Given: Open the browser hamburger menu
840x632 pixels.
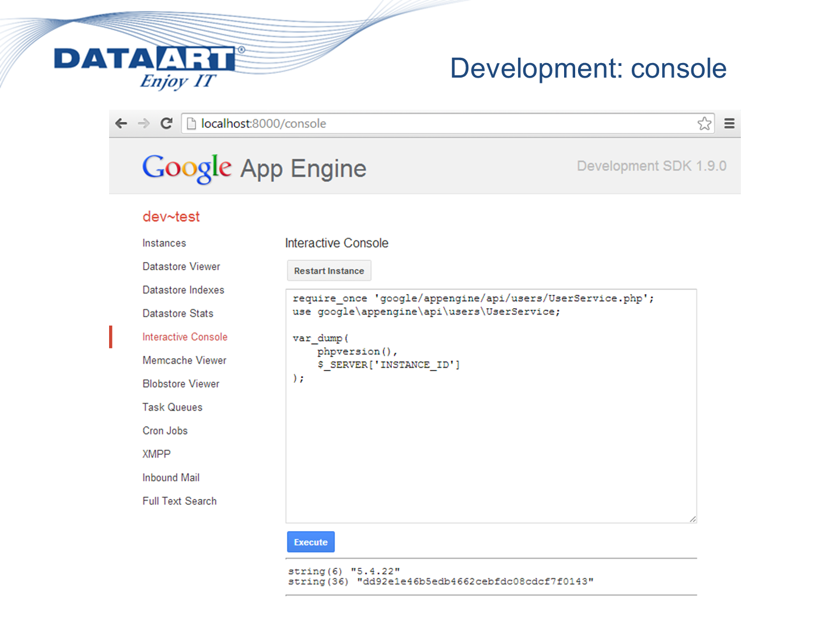Looking at the screenshot, I should coord(729,124).
